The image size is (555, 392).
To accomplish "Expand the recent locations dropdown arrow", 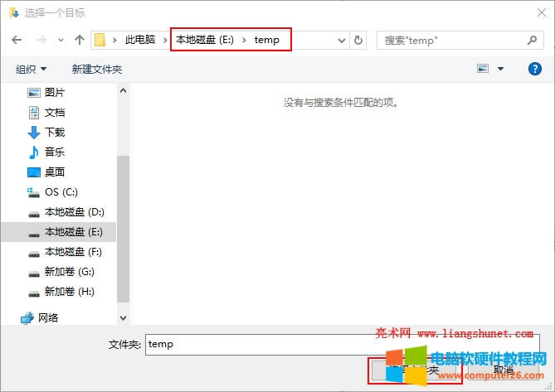I will click(61, 40).
